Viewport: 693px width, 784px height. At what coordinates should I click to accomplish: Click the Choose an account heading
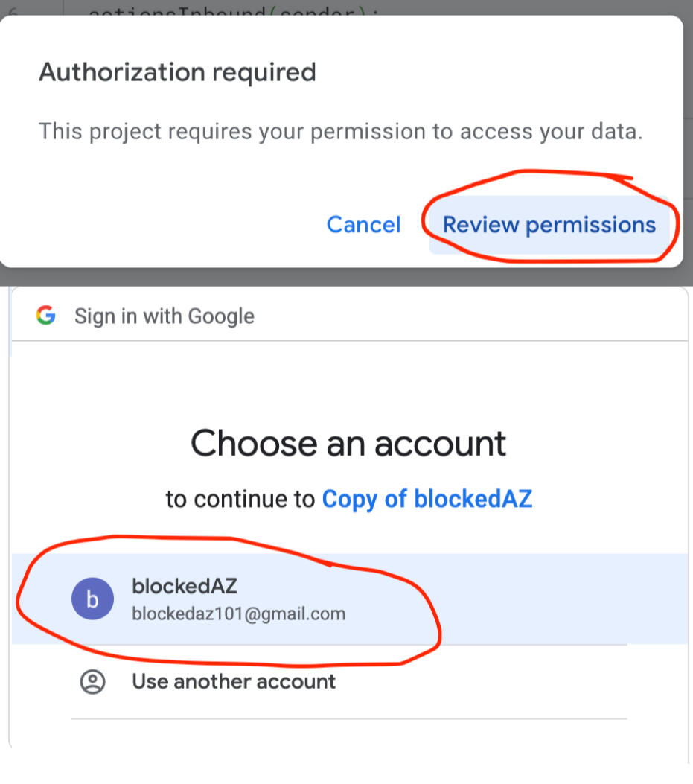coord(348,444)
